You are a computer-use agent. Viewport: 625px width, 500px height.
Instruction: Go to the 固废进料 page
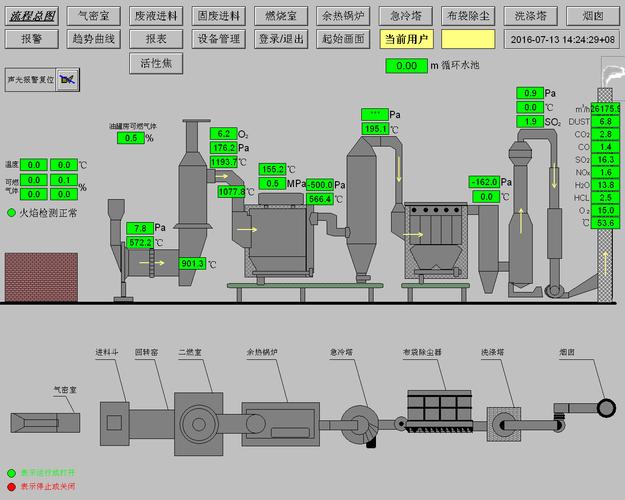pos(218,16)
